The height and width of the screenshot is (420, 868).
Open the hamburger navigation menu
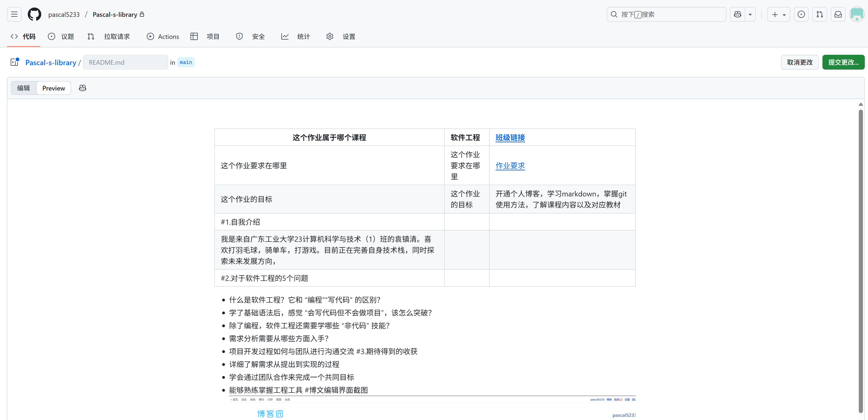(14, 14)
